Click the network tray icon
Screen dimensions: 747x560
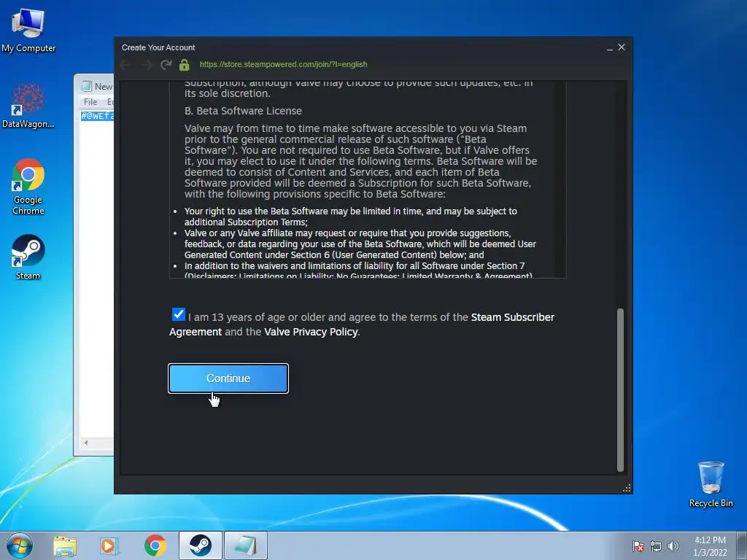pyautogui.click(x=656, y=546)
